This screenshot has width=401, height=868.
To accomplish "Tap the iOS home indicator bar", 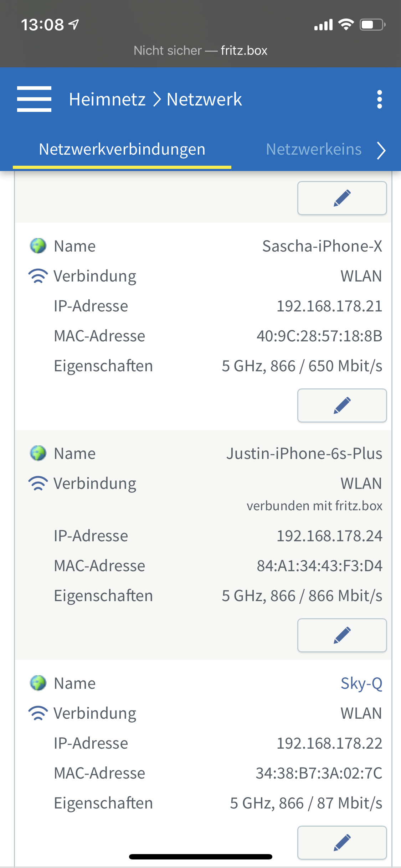I will (200, 857).
